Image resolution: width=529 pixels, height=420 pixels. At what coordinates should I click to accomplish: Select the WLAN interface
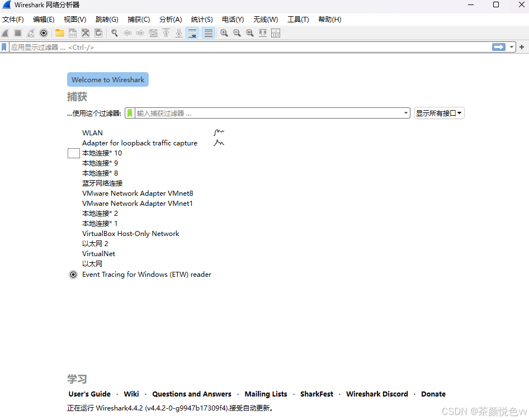click(92, 133)
